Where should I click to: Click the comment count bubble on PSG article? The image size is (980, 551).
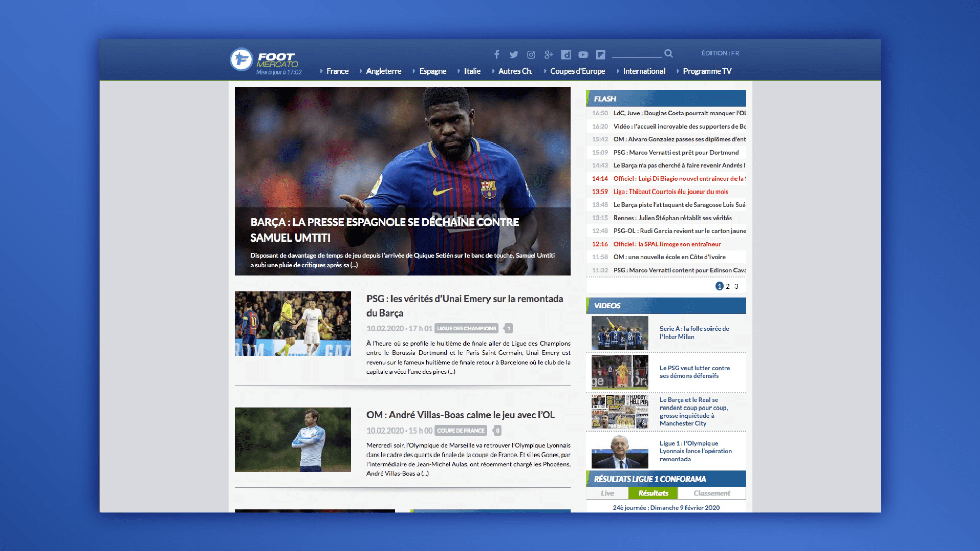click(508, 328)
